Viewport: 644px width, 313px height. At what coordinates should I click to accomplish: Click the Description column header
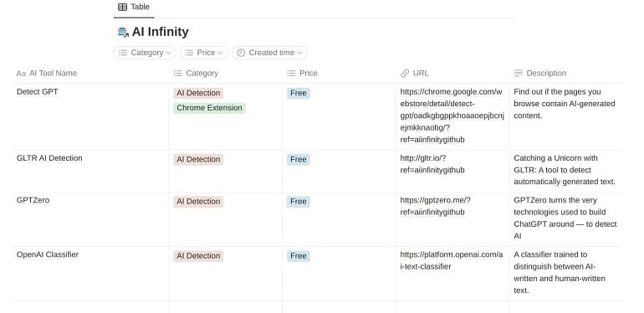566,73
